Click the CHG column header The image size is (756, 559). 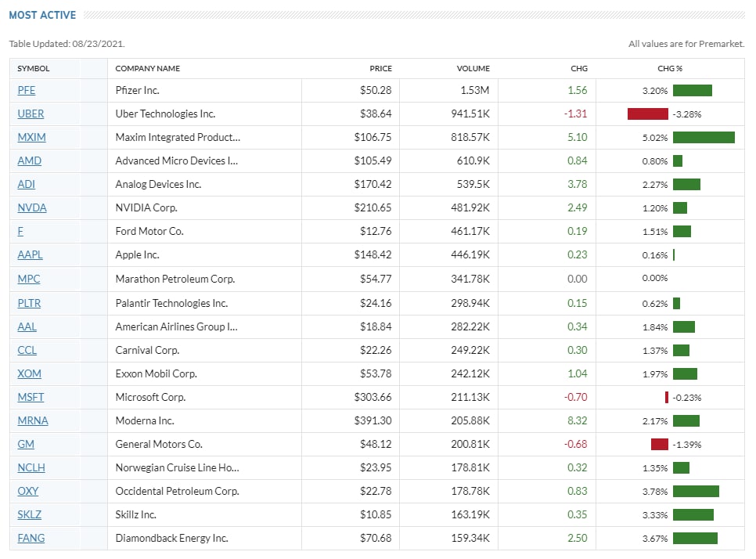tap(579, 68)
